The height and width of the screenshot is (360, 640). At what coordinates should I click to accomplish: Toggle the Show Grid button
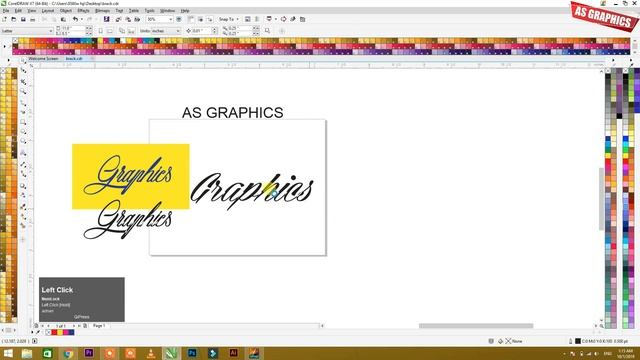coord(200,19)
